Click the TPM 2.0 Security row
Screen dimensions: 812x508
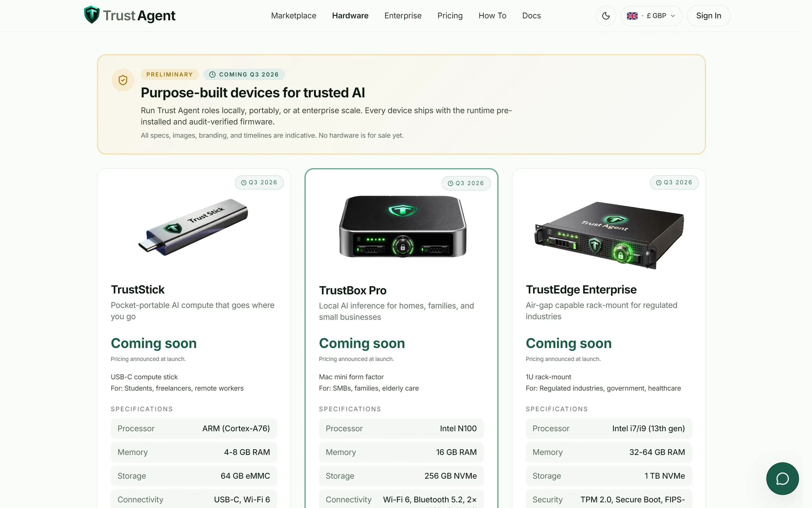(609, 500)
